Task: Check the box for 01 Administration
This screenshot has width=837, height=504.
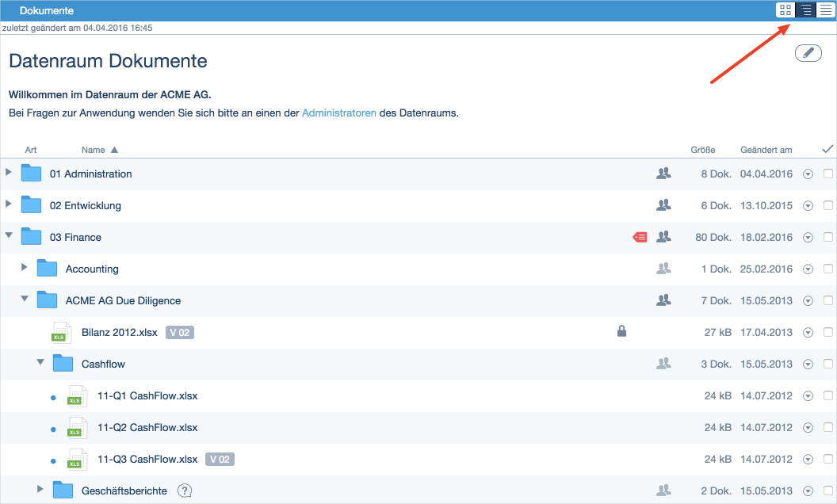Action: tap(828, 174)
